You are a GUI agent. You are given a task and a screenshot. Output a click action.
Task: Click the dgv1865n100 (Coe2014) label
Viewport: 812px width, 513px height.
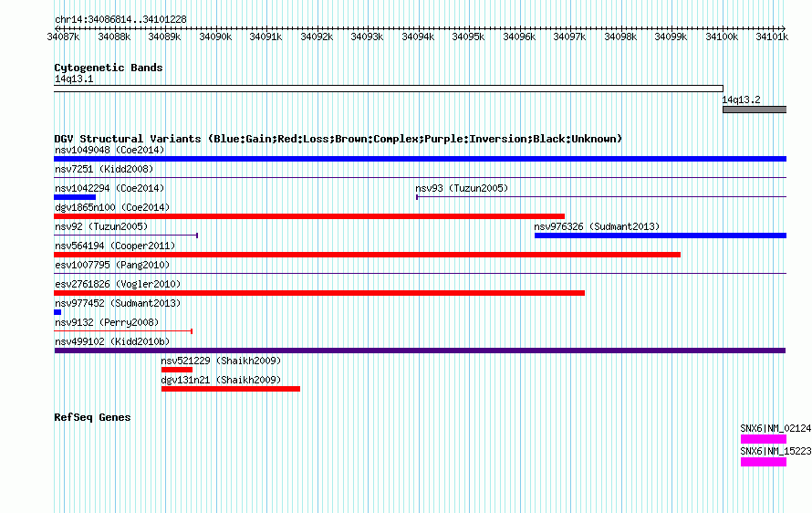tap(112, 207)
